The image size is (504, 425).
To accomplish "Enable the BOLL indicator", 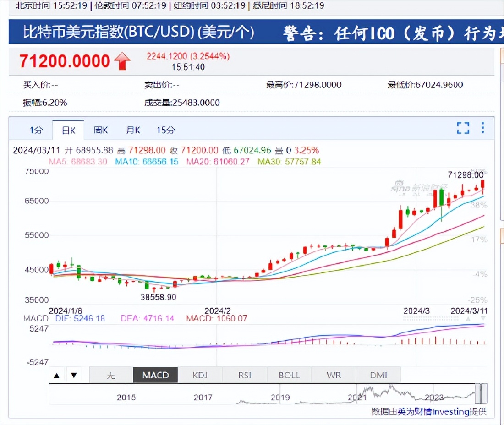I will 288,375.
